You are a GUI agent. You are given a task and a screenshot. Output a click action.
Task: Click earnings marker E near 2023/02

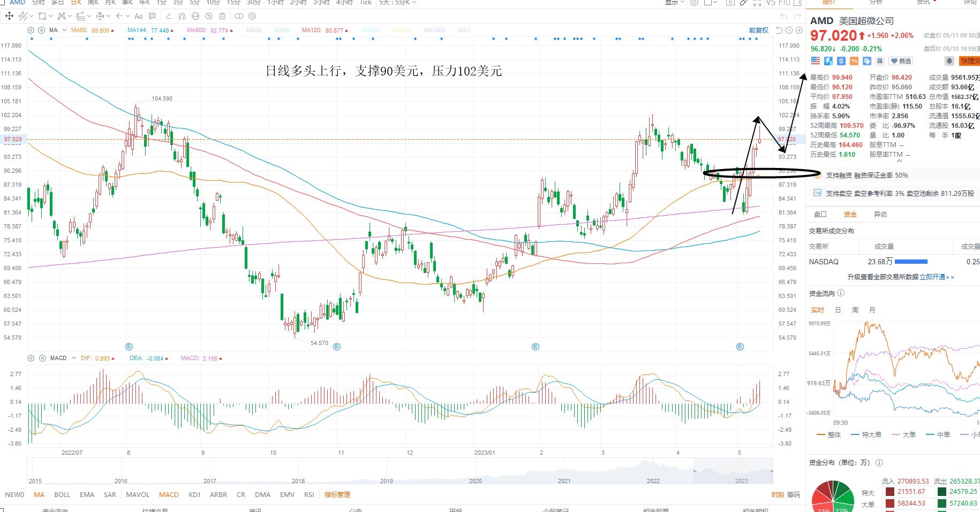point(536,347)
